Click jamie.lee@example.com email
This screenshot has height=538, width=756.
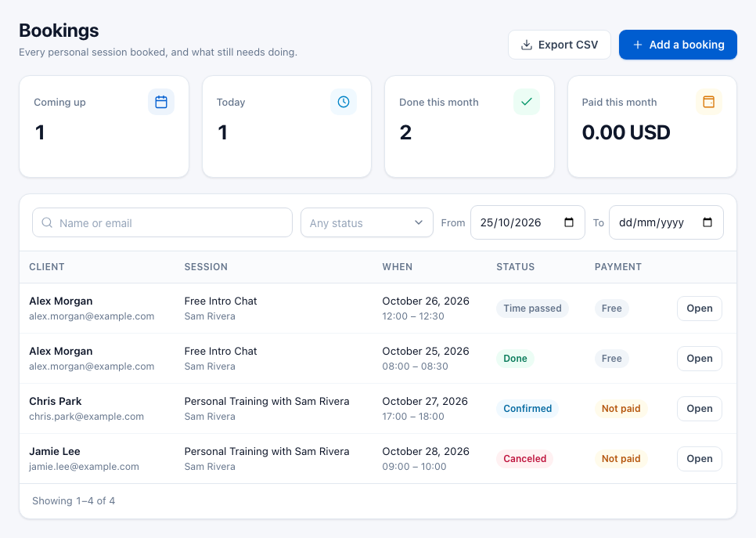click(84, 467)
